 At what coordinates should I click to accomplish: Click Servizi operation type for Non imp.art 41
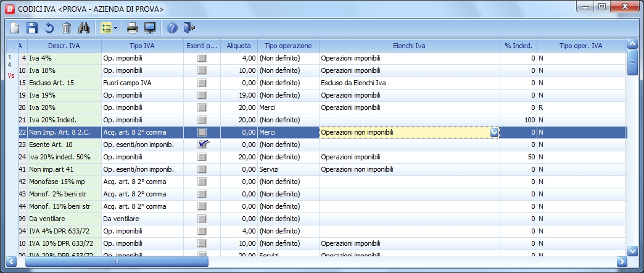point(288,169)
